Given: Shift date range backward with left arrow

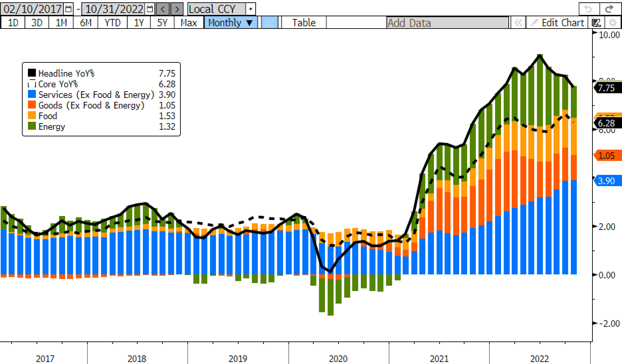Looking at the screenshot, I should [162, 9].
